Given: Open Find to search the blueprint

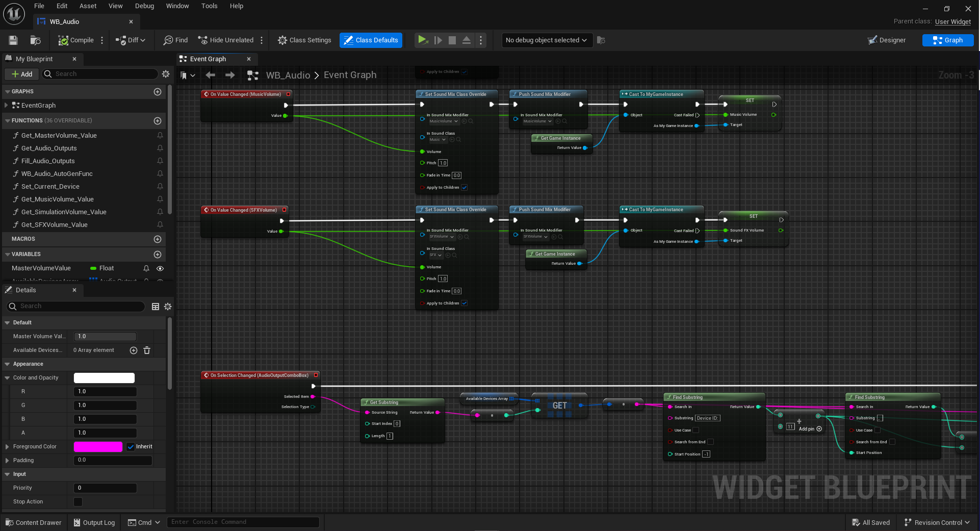Looking at the screenshot, I should point(175,40).
